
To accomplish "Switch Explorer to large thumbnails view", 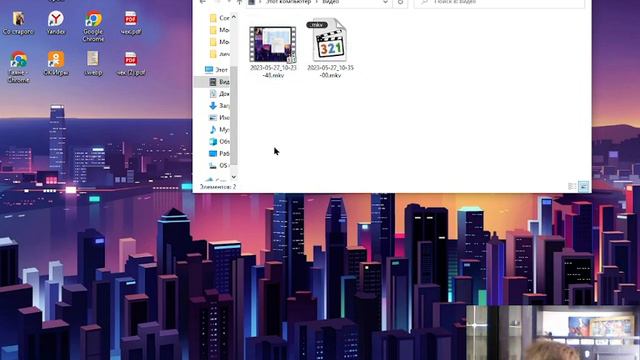I will coord(583,187).
